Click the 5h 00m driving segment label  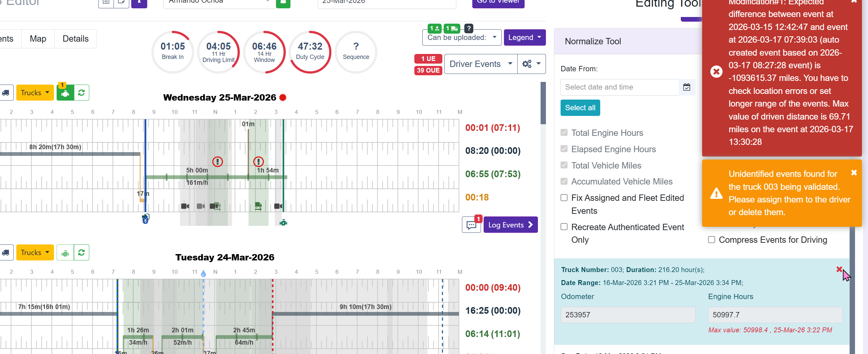[197, 171]
